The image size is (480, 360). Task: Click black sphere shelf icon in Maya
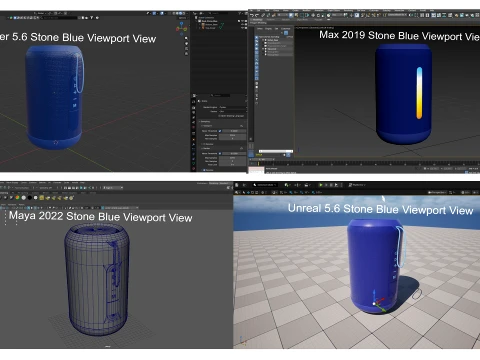point(29,197)
